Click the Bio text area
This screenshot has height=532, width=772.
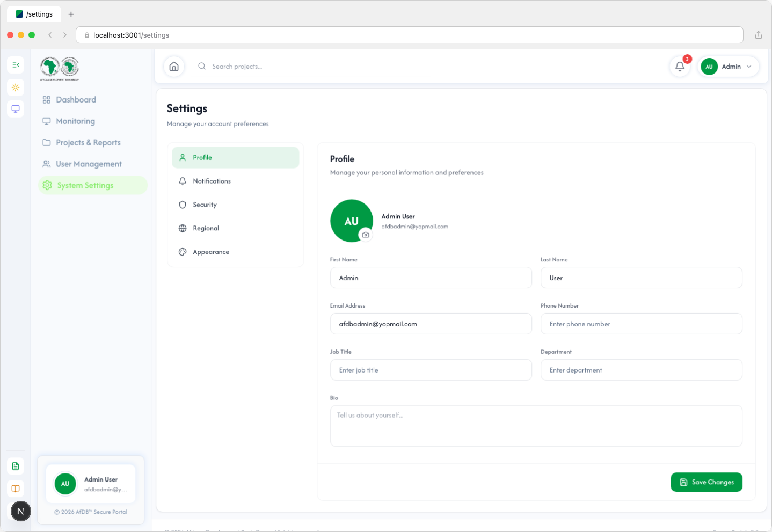click(536, 426)
